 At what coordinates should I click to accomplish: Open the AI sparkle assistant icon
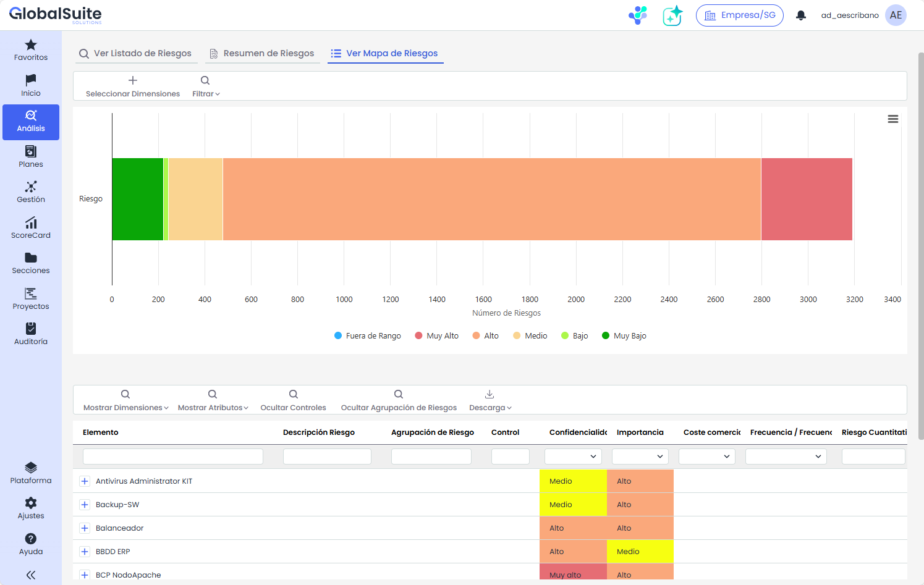tap(672, 15)
